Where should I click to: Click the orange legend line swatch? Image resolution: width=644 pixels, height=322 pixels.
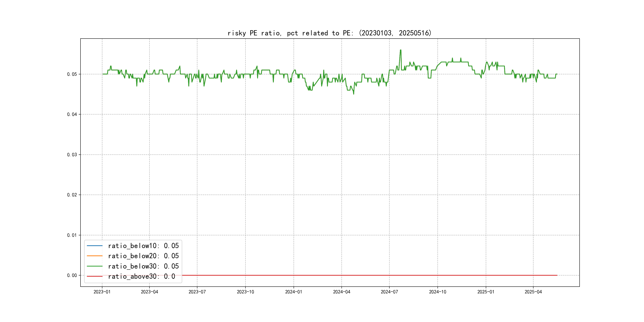tap(94, 256)
